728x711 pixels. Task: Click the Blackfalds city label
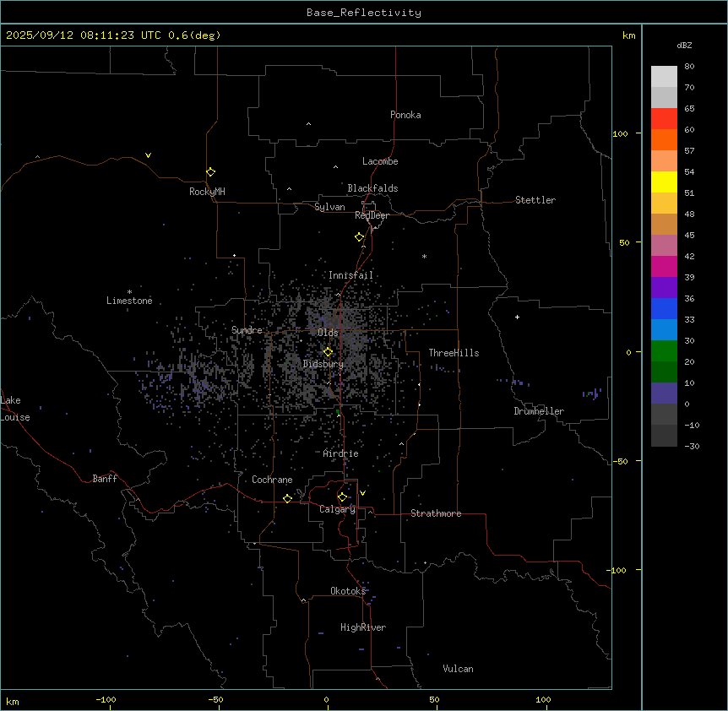click(x=372, y=188)
